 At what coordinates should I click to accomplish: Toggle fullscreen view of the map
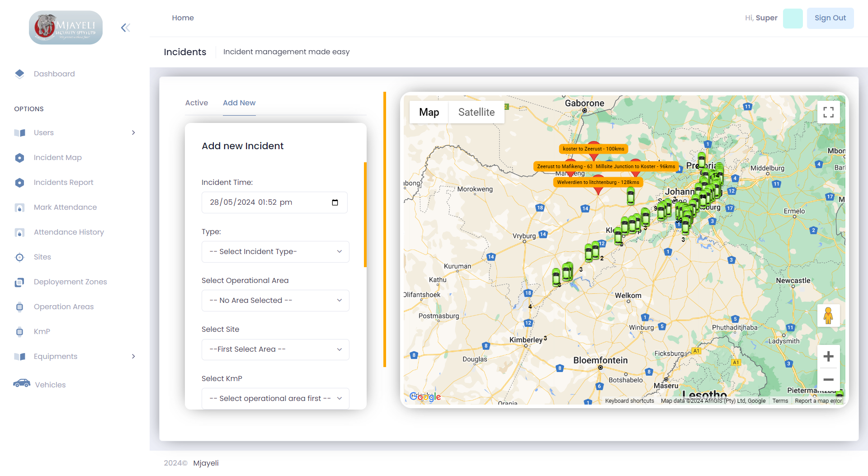(829, 112)
